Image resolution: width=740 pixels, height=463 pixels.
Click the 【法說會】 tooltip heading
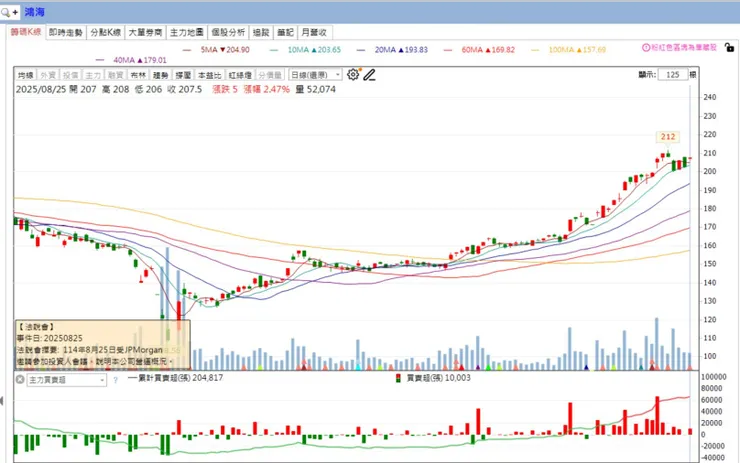coord(36,327)
